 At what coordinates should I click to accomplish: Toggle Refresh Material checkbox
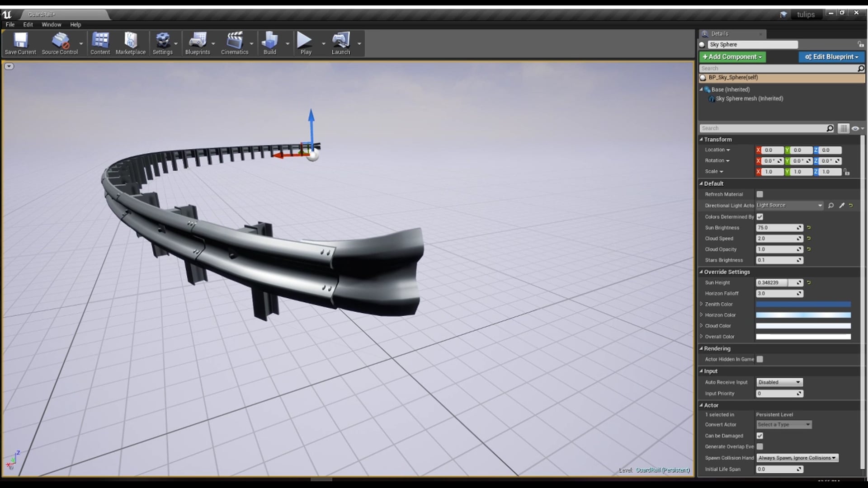pyautogui.click(x=760, y=194)
